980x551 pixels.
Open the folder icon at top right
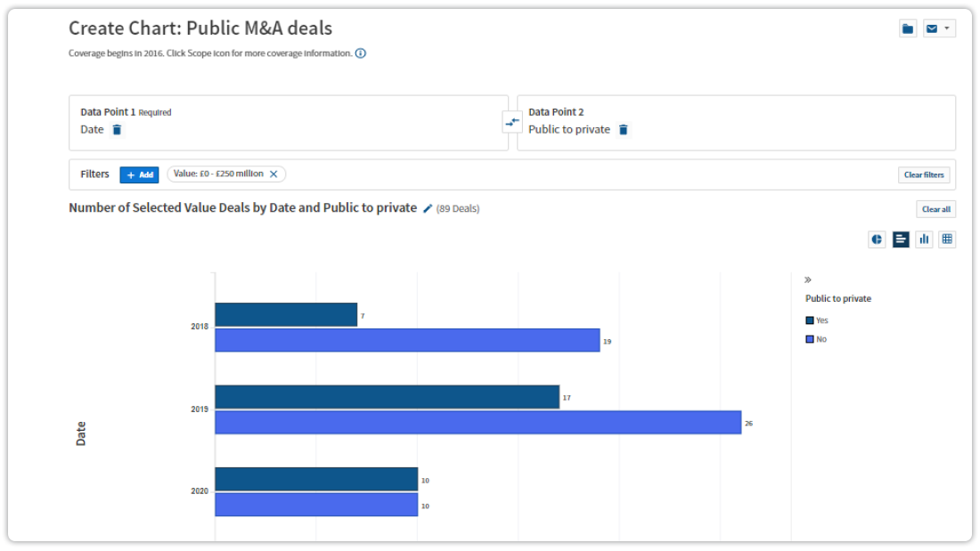pos(908,28)
